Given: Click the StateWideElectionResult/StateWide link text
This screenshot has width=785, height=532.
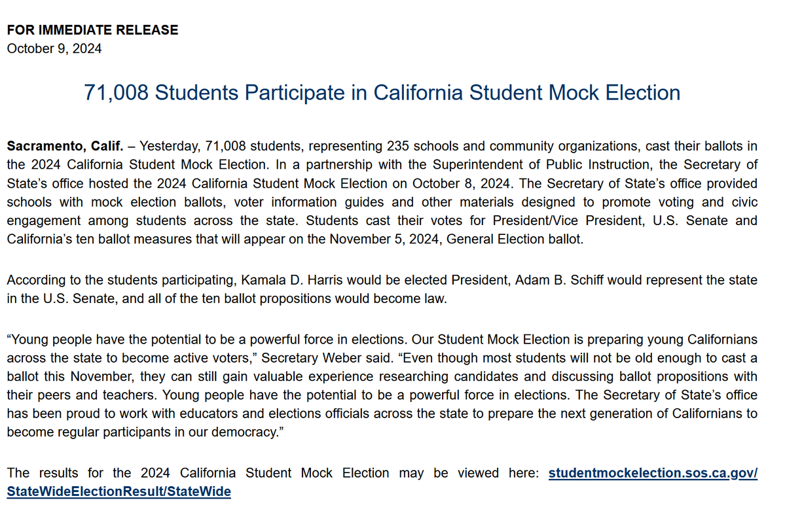Looking at the screenshot, I should click(x=119, y=491).
